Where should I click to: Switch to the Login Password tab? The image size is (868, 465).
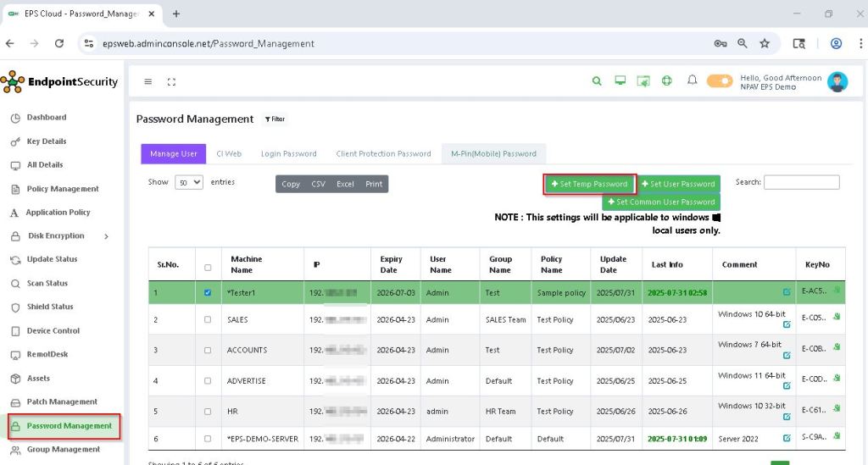[288, 154]
